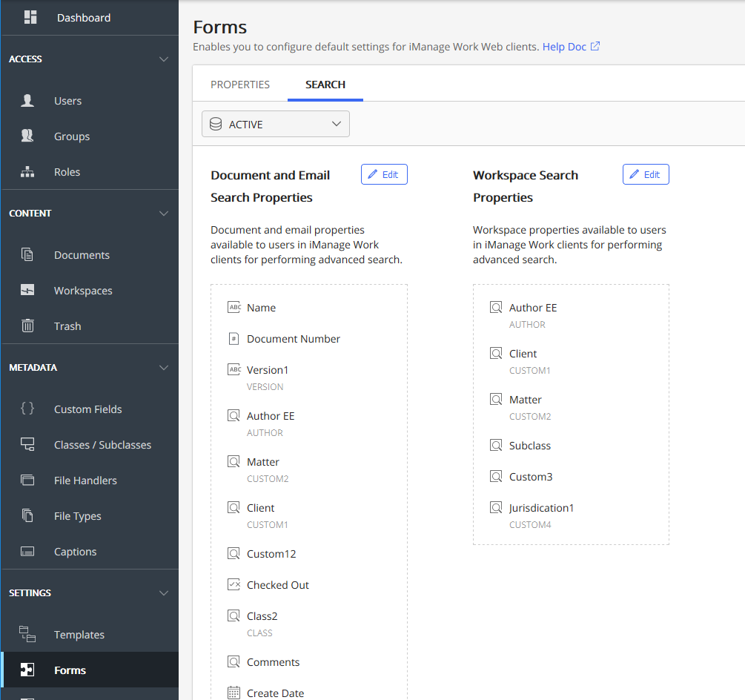745x700 pixels.
Task: Select Jurisdication1 in workspace properties list
Action: 541,508
